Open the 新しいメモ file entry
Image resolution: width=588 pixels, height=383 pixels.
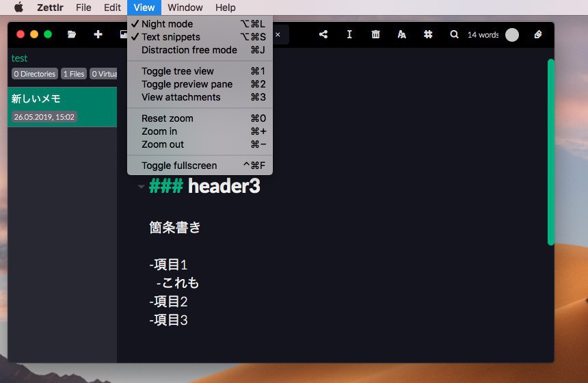tap(62, 107)
